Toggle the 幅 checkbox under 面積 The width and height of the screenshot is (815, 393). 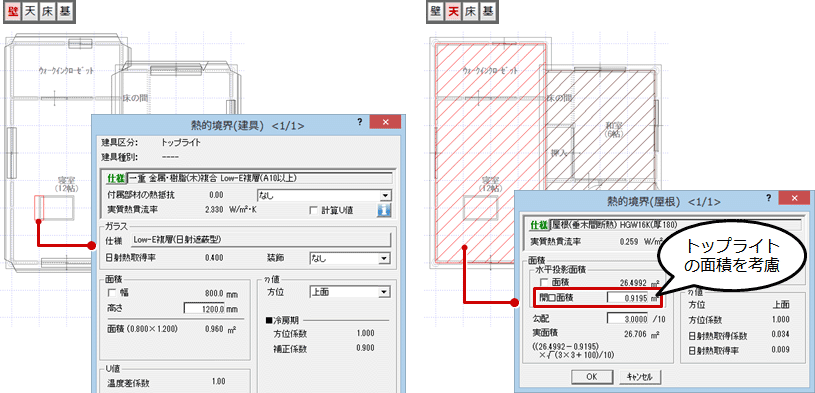tap(111, 293)
